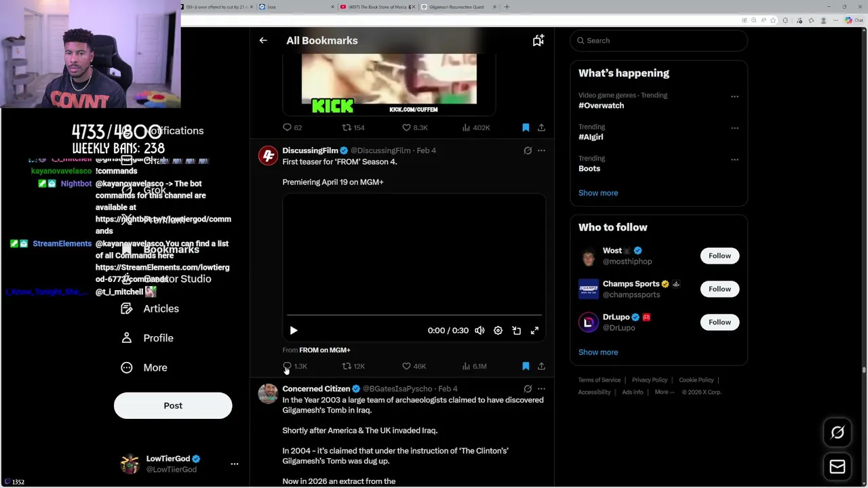Remove bookmark on DiscussingFilm post
The width and height of the screenshot is (868, 488).
pyautogui.click(x=526, y=366)
